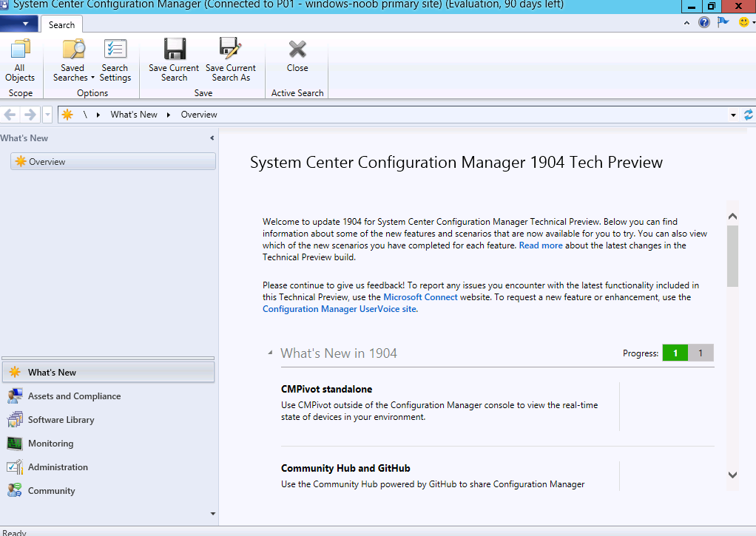Click the Options ribbon group label

coord(92,93)
